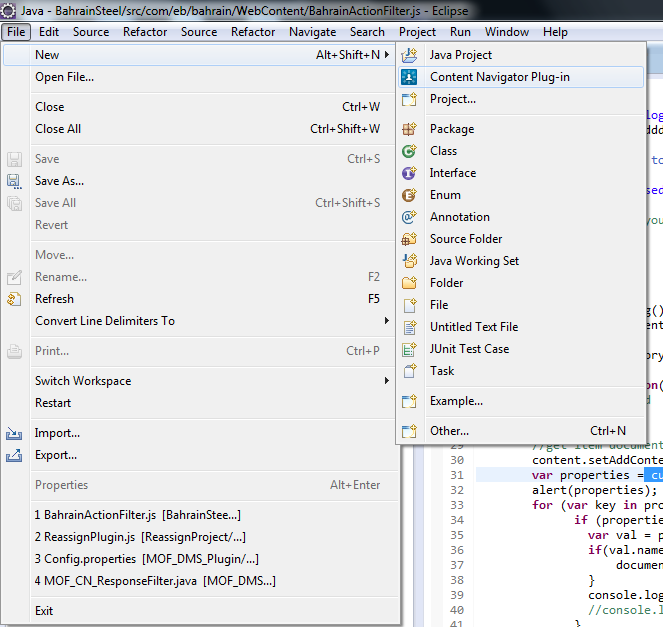Choose Open File... from File menu

201,77
